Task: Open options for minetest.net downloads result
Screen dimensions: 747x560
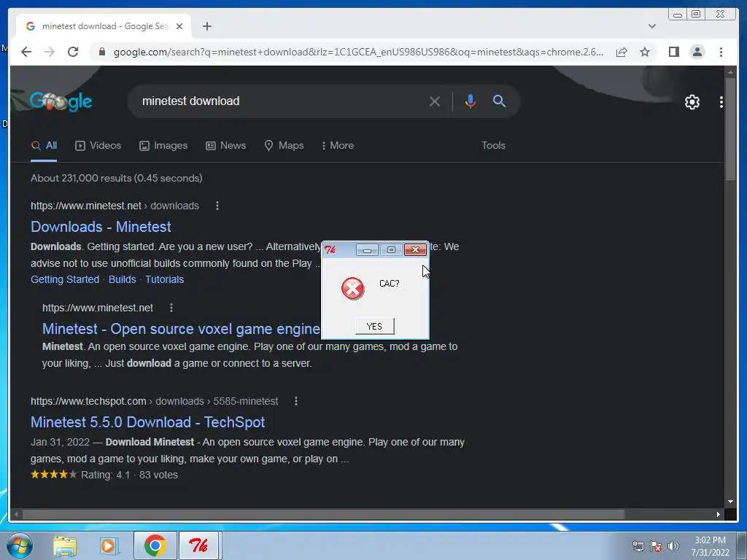Action: point(217,206)
